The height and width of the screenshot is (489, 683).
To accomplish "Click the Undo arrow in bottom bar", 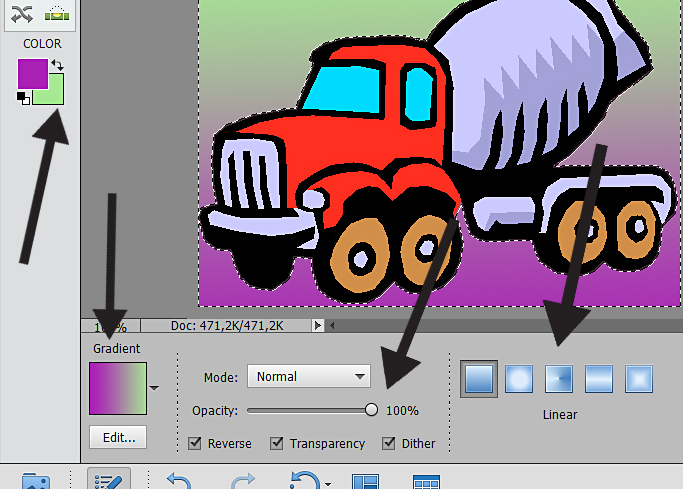I will [x=178, y=482].
